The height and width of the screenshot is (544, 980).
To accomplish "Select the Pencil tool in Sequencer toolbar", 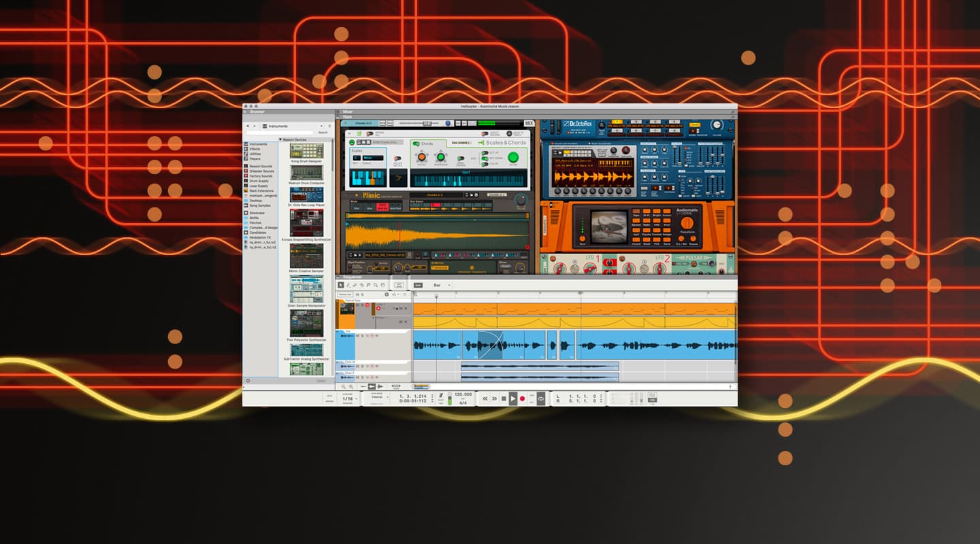I will (x=348, y=285).
